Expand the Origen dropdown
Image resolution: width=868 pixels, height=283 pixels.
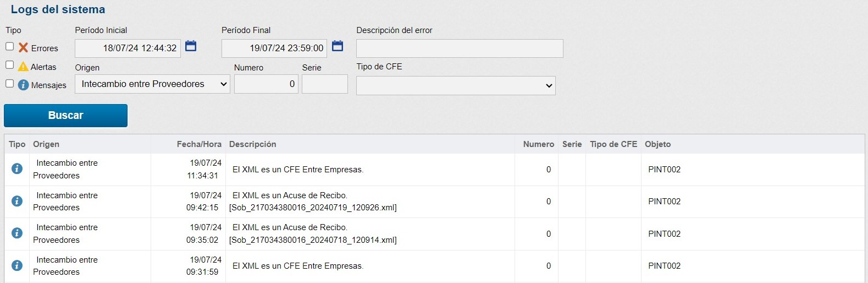152,84
